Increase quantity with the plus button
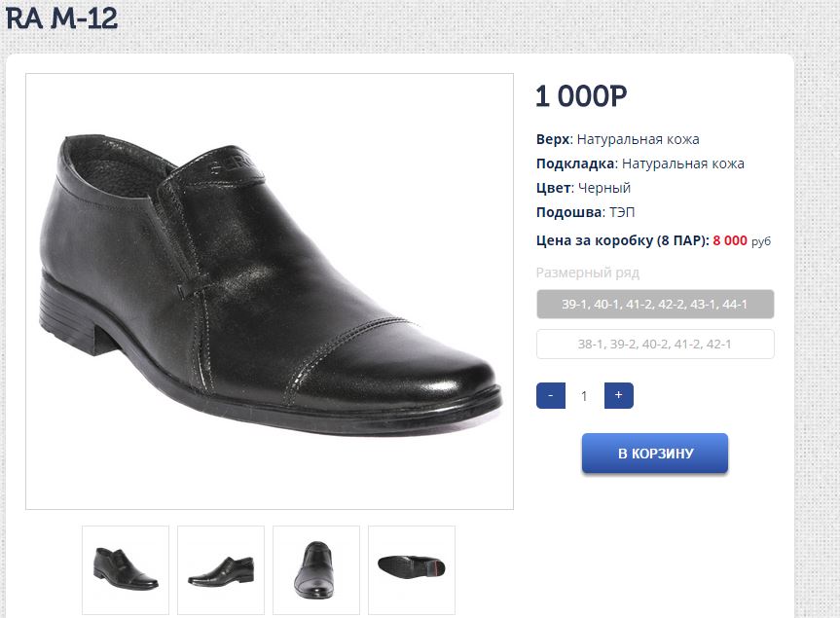The width and height of the screenshot is (840, 618). click(619, 396)
